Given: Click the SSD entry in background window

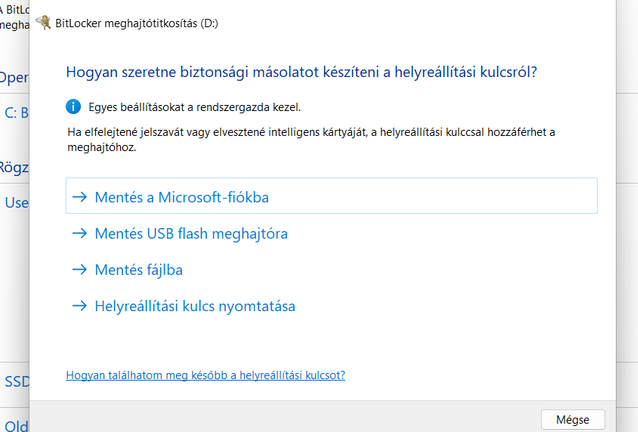Looking at the screenshot, I should pyautogui.click(x=16, y=381).
